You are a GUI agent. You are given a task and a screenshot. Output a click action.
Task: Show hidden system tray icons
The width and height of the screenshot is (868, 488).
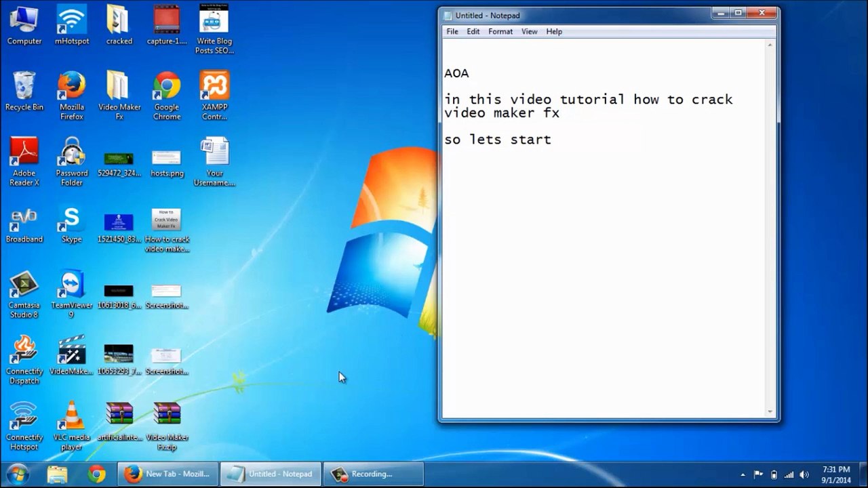743,474
